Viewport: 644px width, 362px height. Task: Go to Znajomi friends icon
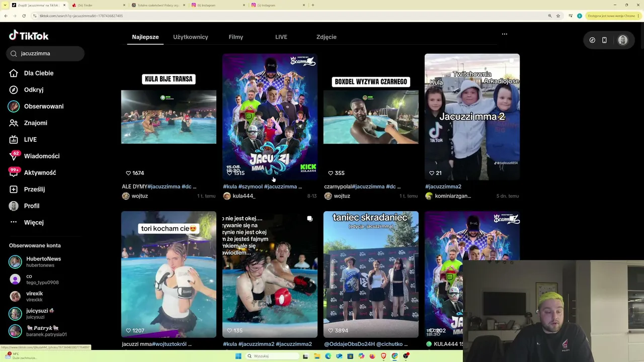coord(14,123)
